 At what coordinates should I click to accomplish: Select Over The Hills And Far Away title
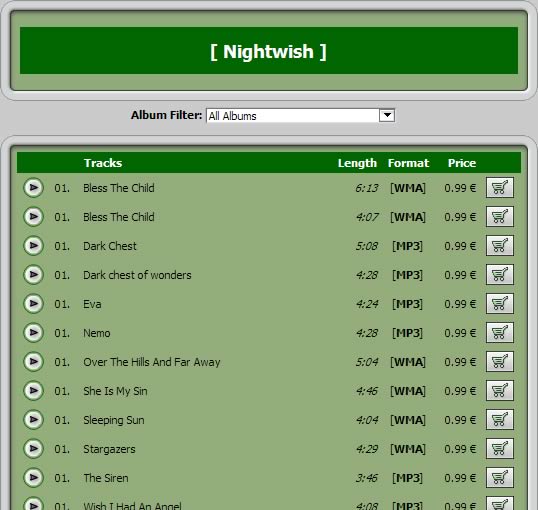coord(152,362)
